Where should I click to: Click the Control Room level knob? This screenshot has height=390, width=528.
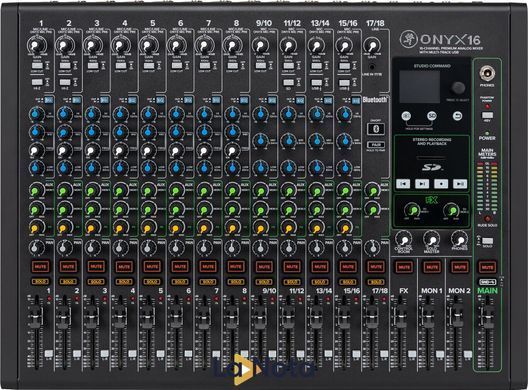click(x=403, y=239)
